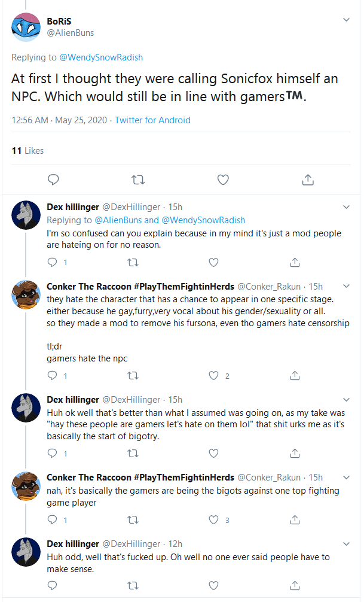Like Conker's 'gamers hate the npc' reply
The width and height of the screenshot is (364, 602).
click(x=213, y=375)
